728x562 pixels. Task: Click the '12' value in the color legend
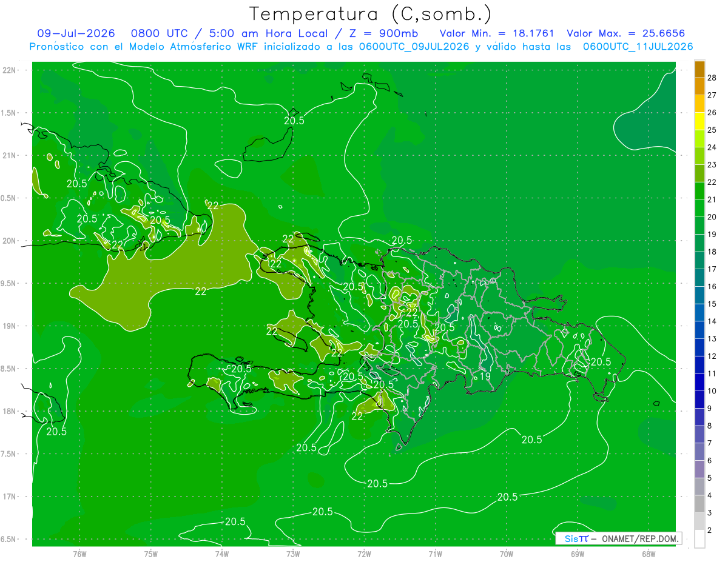[712, 356]
